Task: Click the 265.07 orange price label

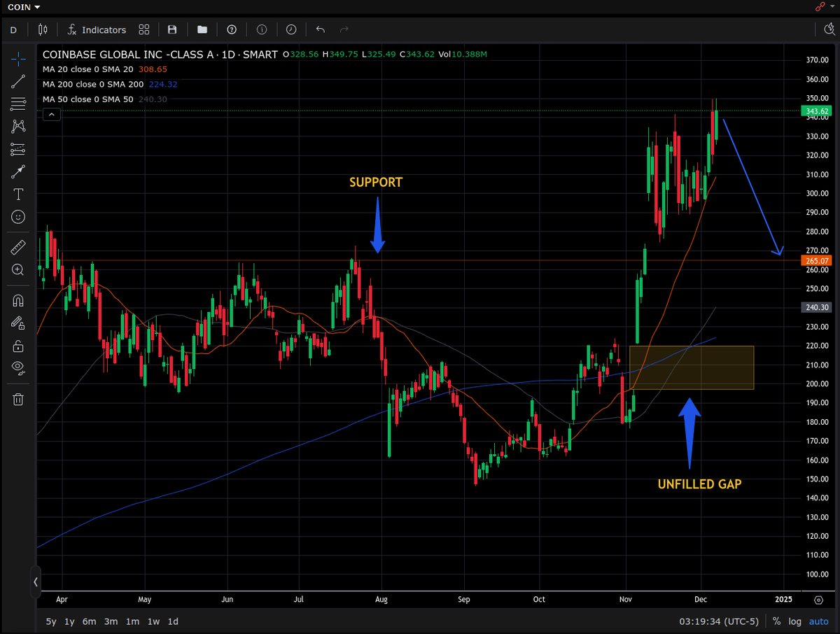Action: tap(815, 260)
